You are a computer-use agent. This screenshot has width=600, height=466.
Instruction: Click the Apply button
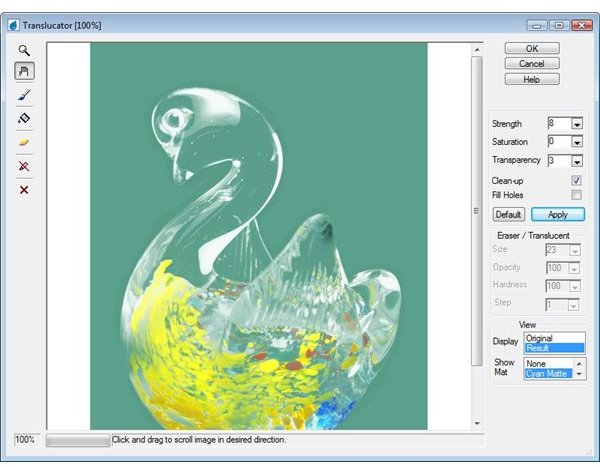(x=558, y=215)
